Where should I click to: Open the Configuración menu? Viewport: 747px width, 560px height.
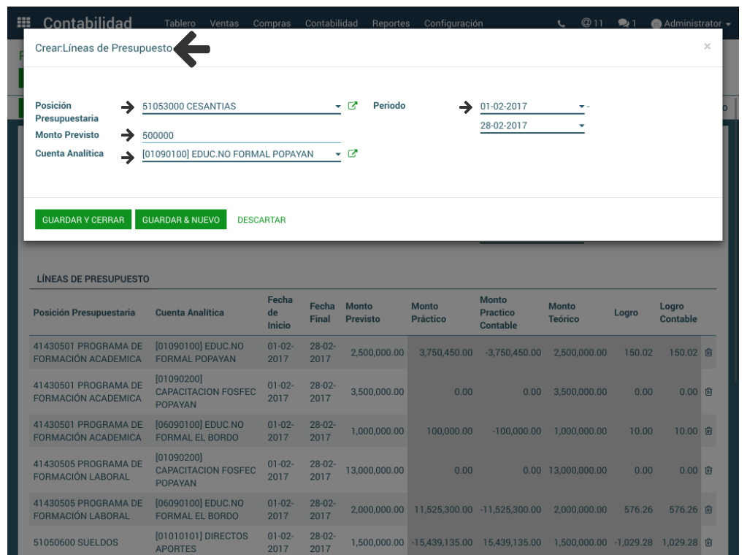tap(453, 23)
